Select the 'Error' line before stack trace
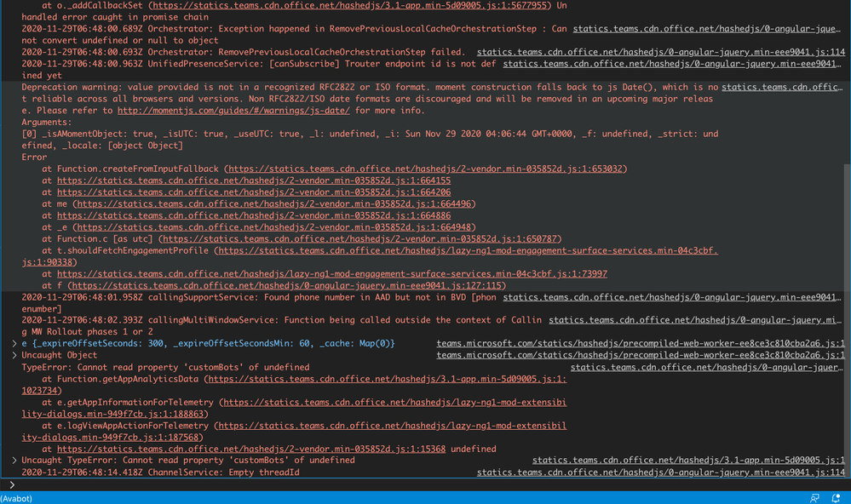The height and width of the screenshot is (504, 851). point(34,157)
